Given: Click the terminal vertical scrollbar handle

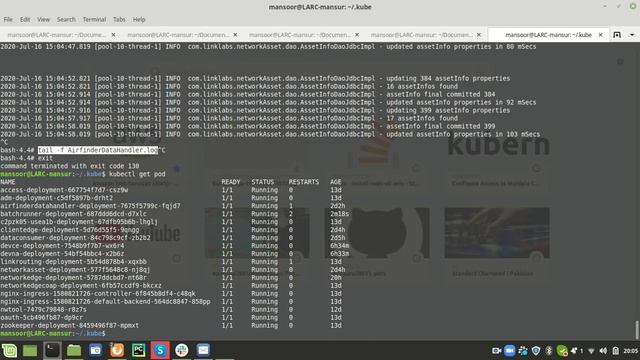Looking at the screenshot, I should click(636, 330).
